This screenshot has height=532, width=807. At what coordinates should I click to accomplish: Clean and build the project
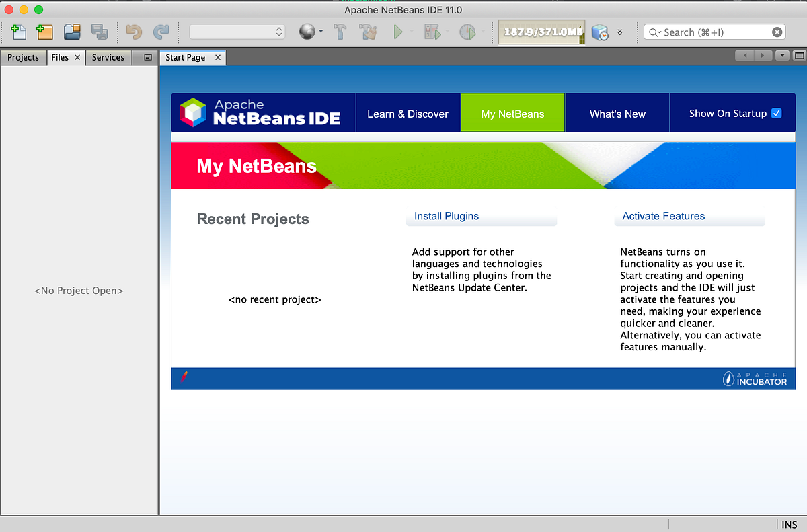[x=368, y=32]
